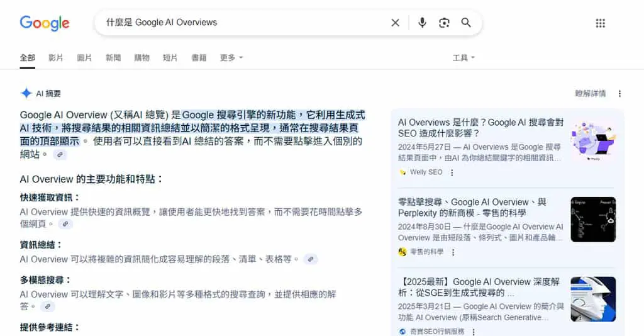The image size is (644, 336).
Task: Open the 工具 dropdown
Action: [x=464, y=58]
